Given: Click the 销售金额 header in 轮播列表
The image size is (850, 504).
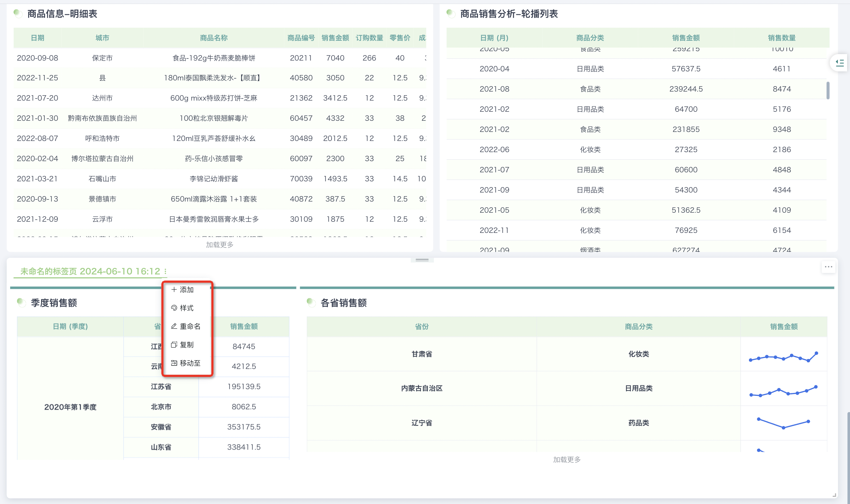Looking at the screenshot, I should (x=686, y=38).
